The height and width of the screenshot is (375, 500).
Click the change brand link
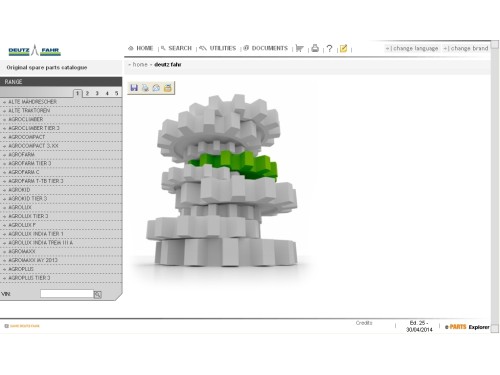(466, 48)
